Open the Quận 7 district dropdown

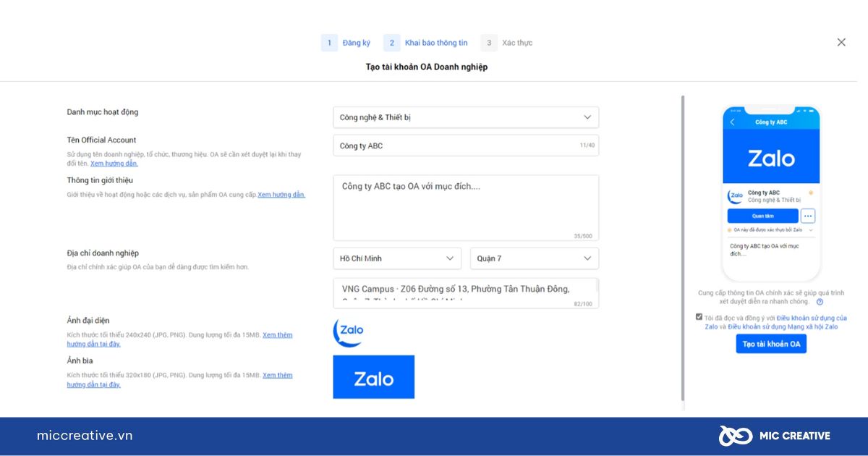click(535, 258)
